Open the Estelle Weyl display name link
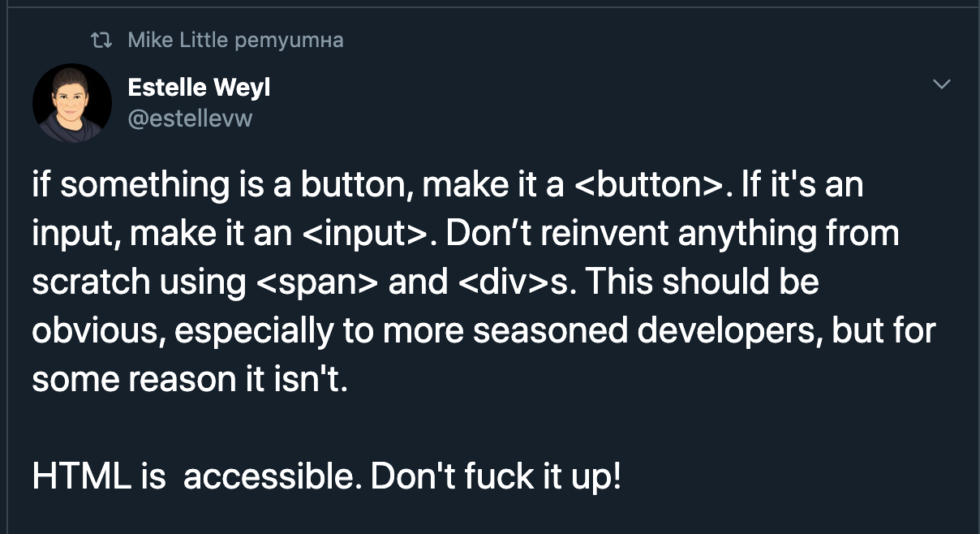980x534 pixels. coord(199,88)
